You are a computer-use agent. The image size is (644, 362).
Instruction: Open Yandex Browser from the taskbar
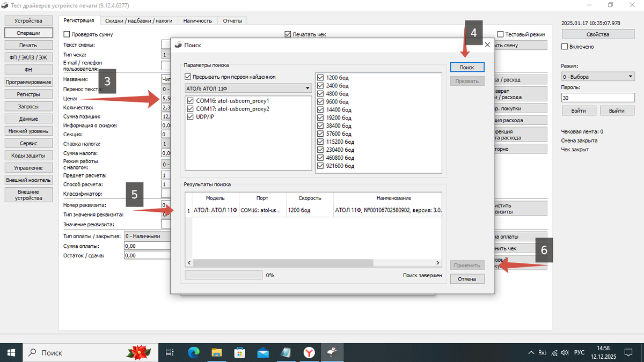click(310, 352)
